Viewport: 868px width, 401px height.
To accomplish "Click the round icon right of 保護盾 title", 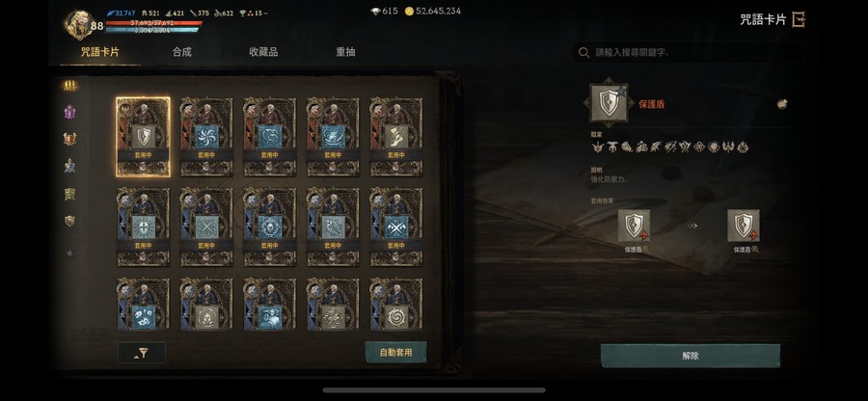I will click(781, 104).
